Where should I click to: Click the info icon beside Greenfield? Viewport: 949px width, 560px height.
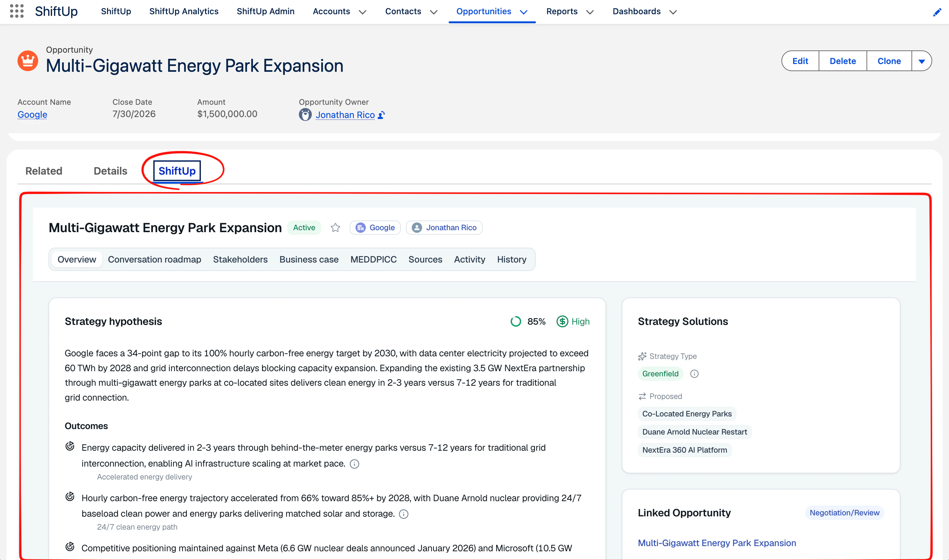click(x=694, y=373)
